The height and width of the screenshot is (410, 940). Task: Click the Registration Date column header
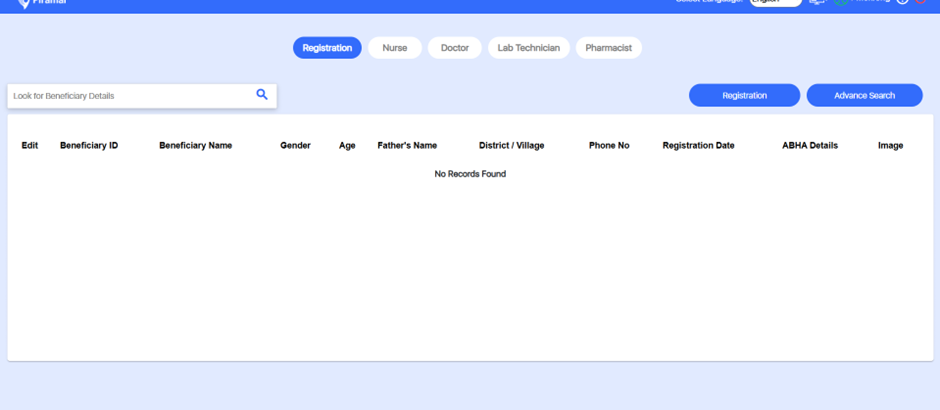tap(698, 146)
